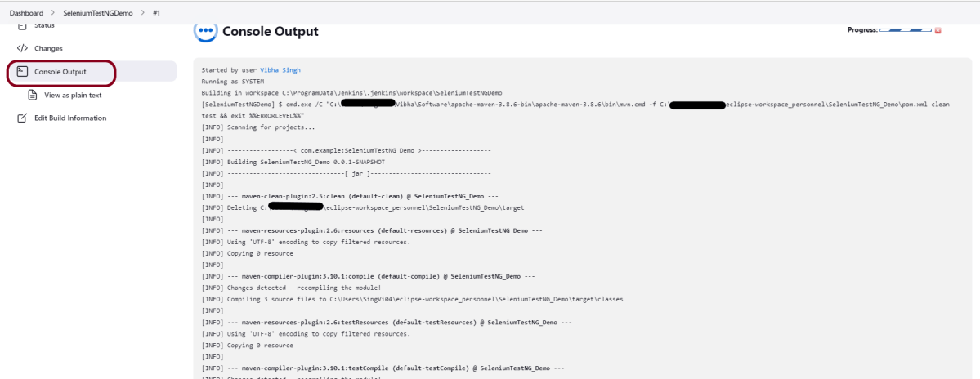This screenshot has width=980, height=379.
Task: Expand chevron after SeleniumTestNGDemo breadcrumb
Action: (x=143, y=13)
